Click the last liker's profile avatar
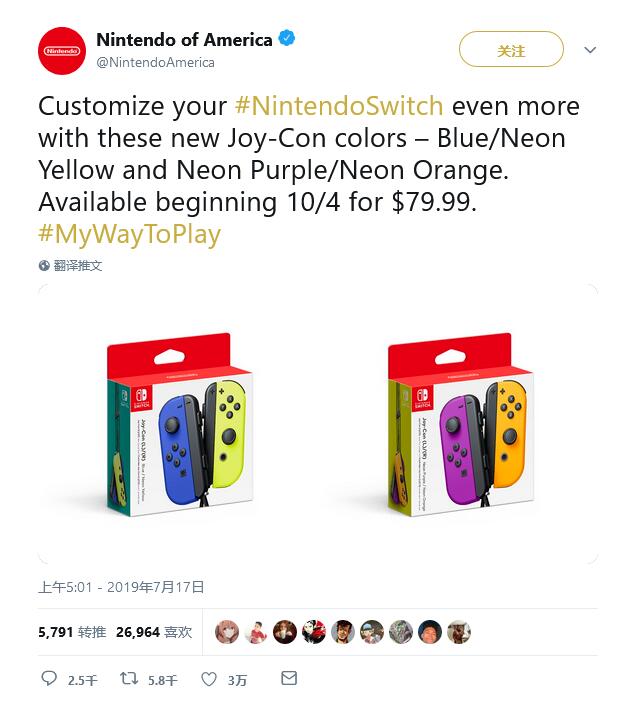 pos(458,632)
